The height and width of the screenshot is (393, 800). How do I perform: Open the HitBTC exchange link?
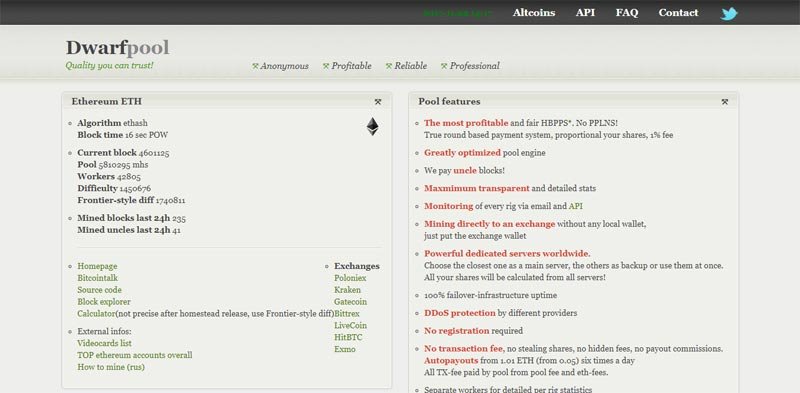click(348, 337)
